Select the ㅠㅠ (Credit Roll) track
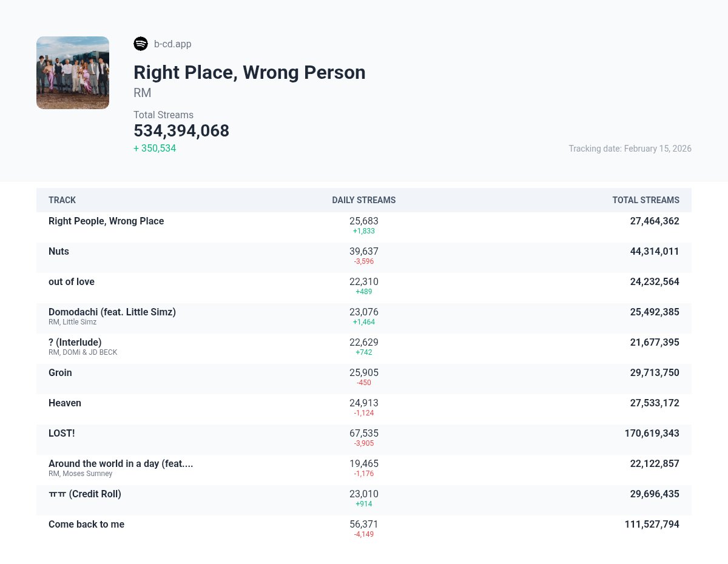The image size is (728, 564). [85, 494]
